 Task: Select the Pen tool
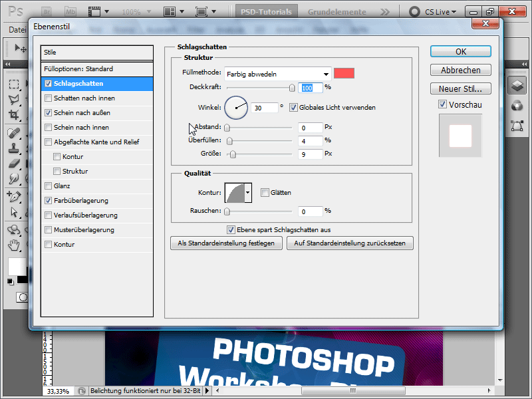coord(14,196)
